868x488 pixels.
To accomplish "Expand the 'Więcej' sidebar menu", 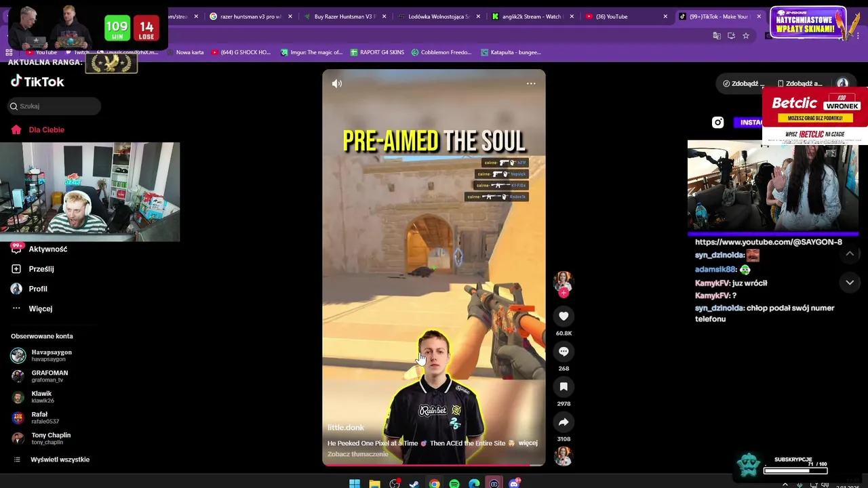I will tap(32, 308).
